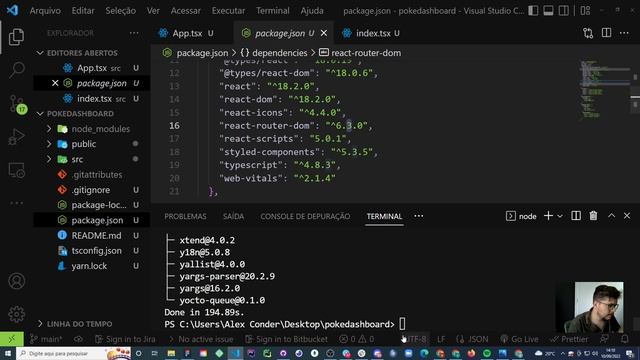
Task: Click Prettier status bar item
Action: coord(569,339)
